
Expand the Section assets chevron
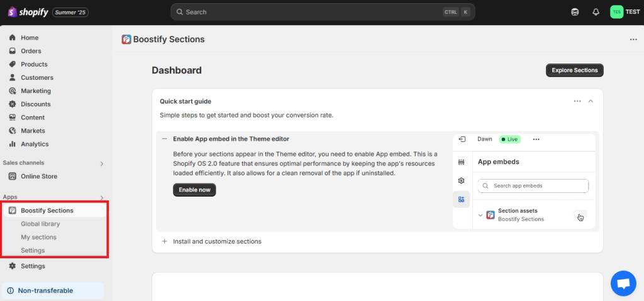pyautogui.click(x=480, y=215)
